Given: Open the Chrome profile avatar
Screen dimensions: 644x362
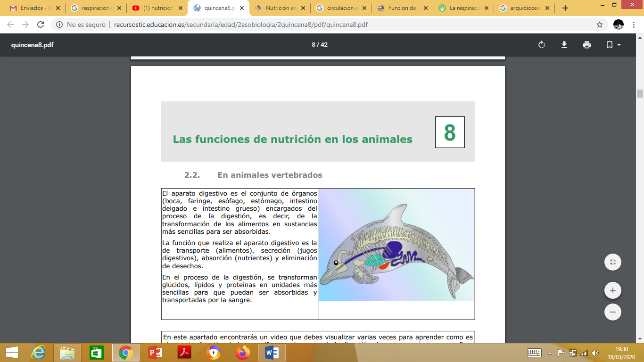Looking at the screenshot, I should [619, 25].
